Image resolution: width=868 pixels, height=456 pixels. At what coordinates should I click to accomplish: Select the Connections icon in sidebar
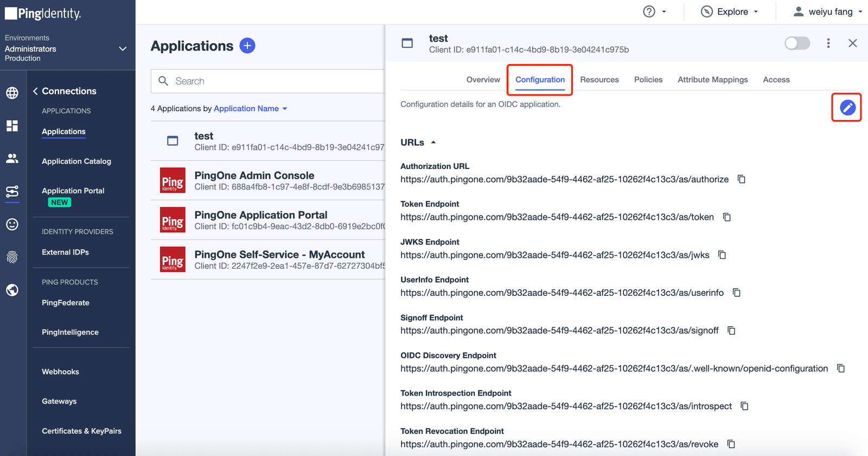pyautogui.click(x=12, y=191)
